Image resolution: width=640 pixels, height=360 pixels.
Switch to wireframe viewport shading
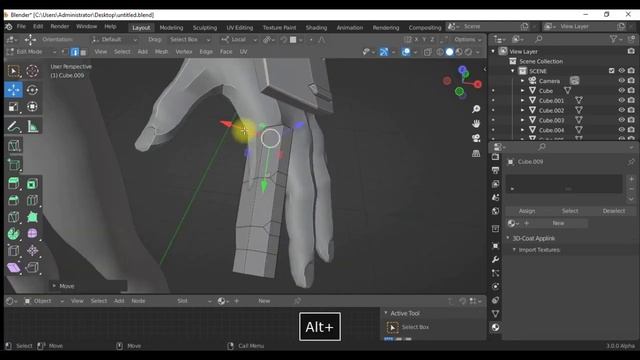point(440,52)
